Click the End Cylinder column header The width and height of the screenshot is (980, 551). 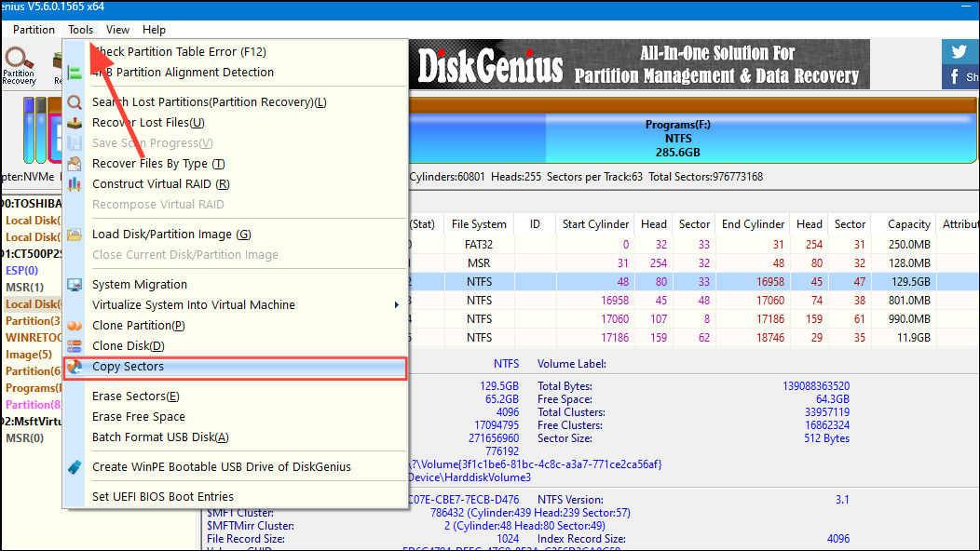pos(753,224)
